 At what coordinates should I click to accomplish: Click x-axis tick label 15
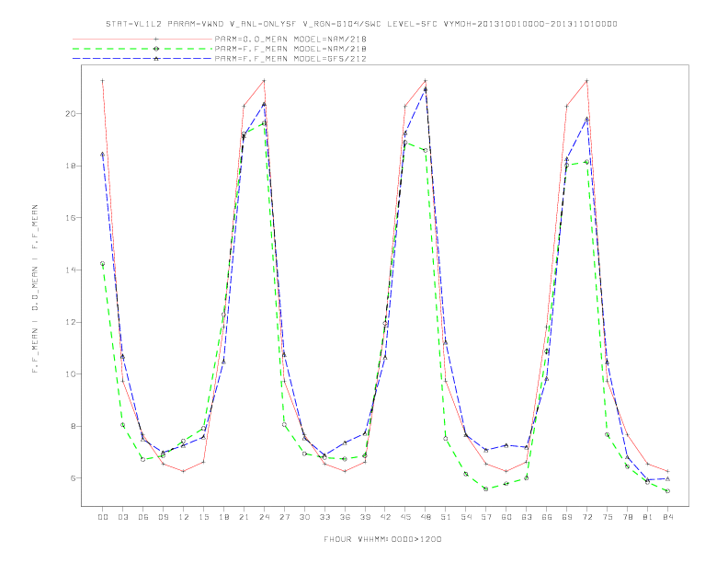203,517
